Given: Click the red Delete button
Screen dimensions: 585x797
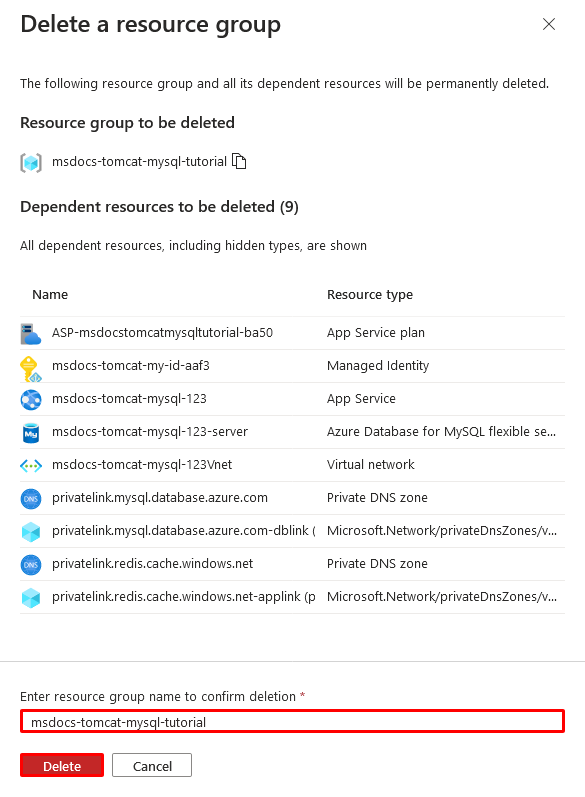Looking at the screenshot, I should tap(62, 765).
